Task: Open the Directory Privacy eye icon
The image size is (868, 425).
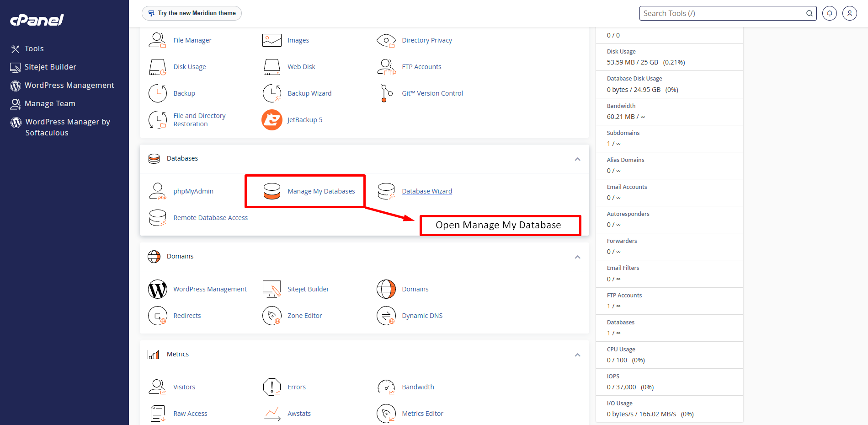Action: [x=386, y=40]
